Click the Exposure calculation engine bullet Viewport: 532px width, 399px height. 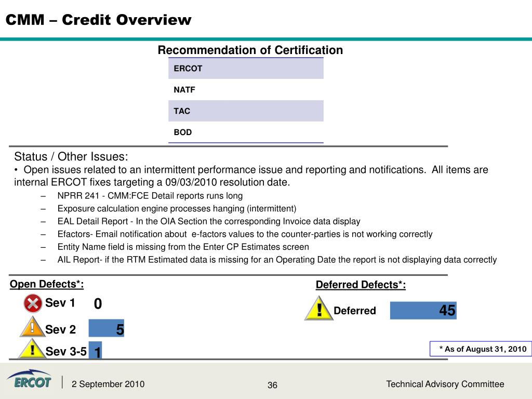click(x=177, y=208)
